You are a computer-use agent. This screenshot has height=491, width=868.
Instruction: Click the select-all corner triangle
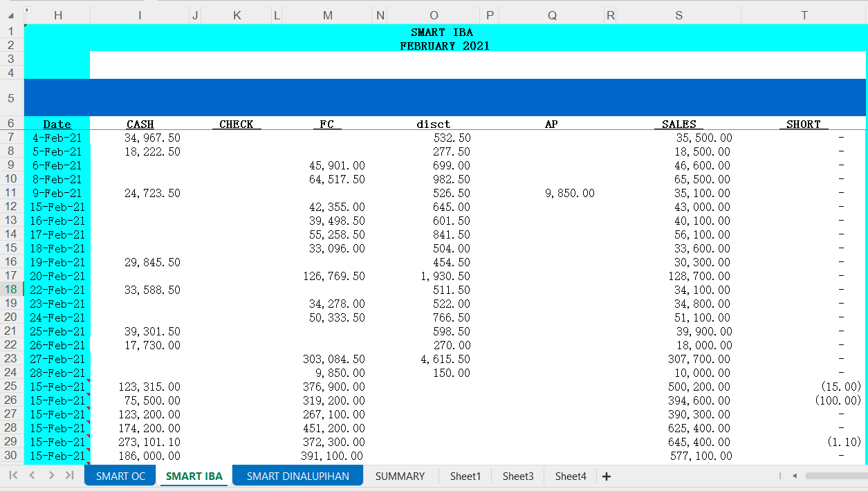[x=10, y=15]
